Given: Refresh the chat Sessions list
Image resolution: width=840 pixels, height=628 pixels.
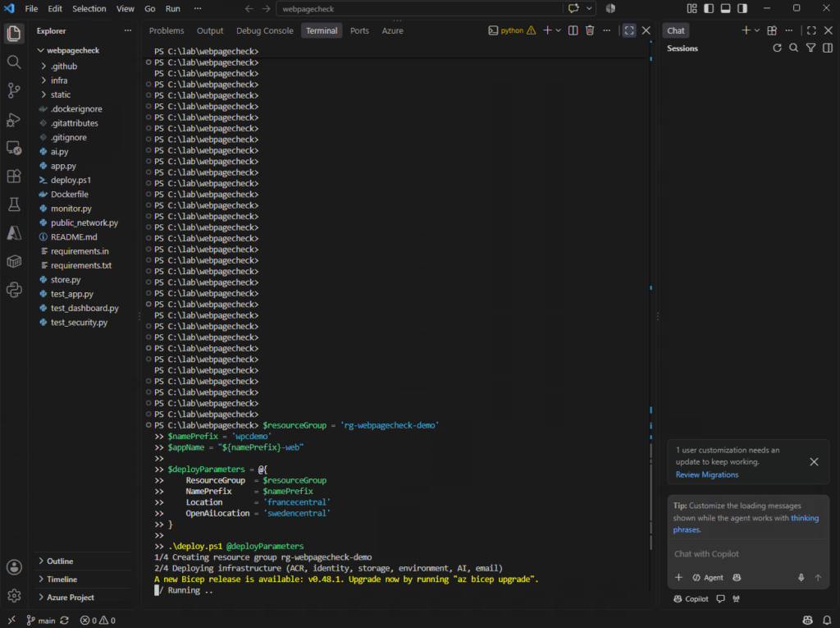Looking at the screenshot, I should pyautogui.click(x=777, y=48).
